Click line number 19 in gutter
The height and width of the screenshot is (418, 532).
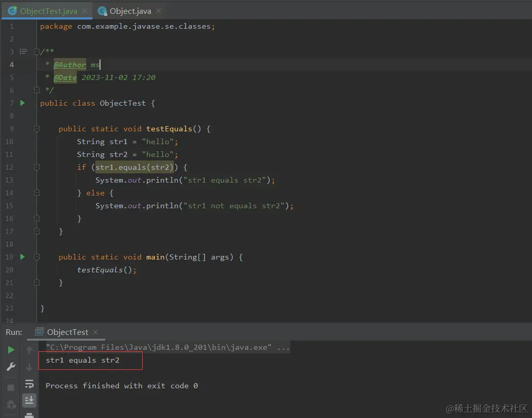click(x=9, y=257)
